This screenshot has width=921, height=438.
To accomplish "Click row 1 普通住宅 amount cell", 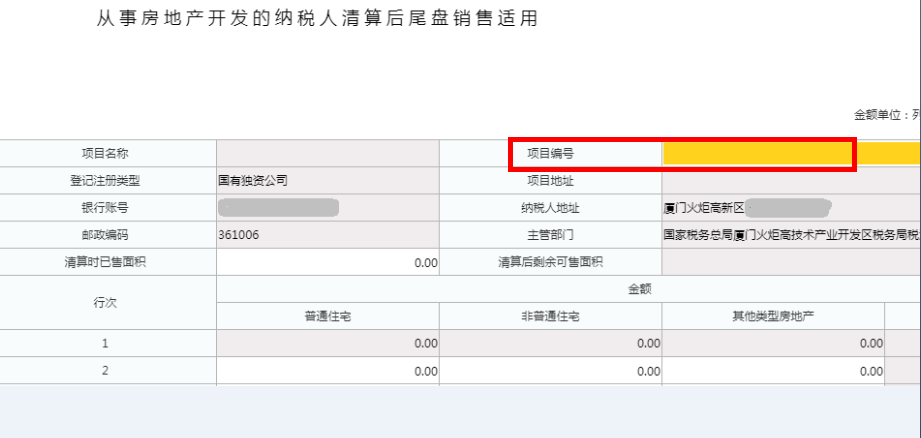I will (328, 343).
